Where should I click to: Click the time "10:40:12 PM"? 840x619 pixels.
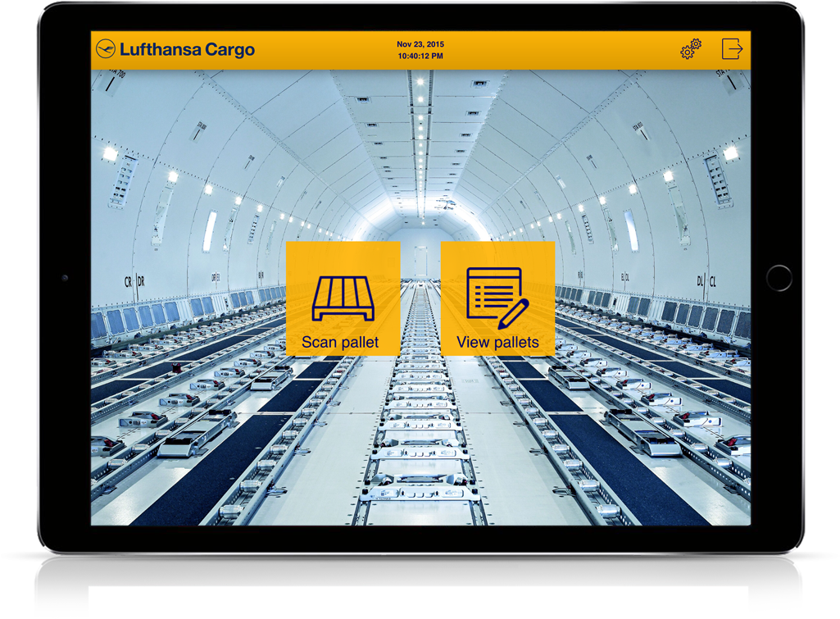420,57
